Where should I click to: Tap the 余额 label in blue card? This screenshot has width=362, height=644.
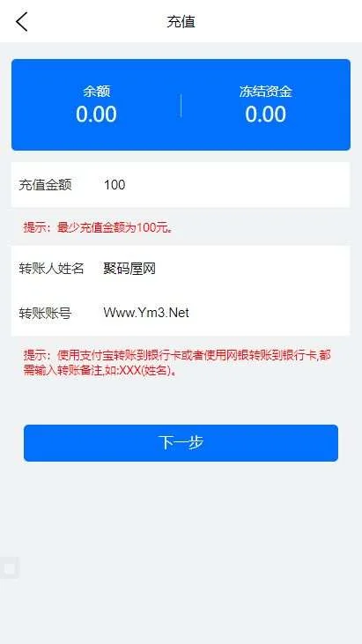pos(97,91)
